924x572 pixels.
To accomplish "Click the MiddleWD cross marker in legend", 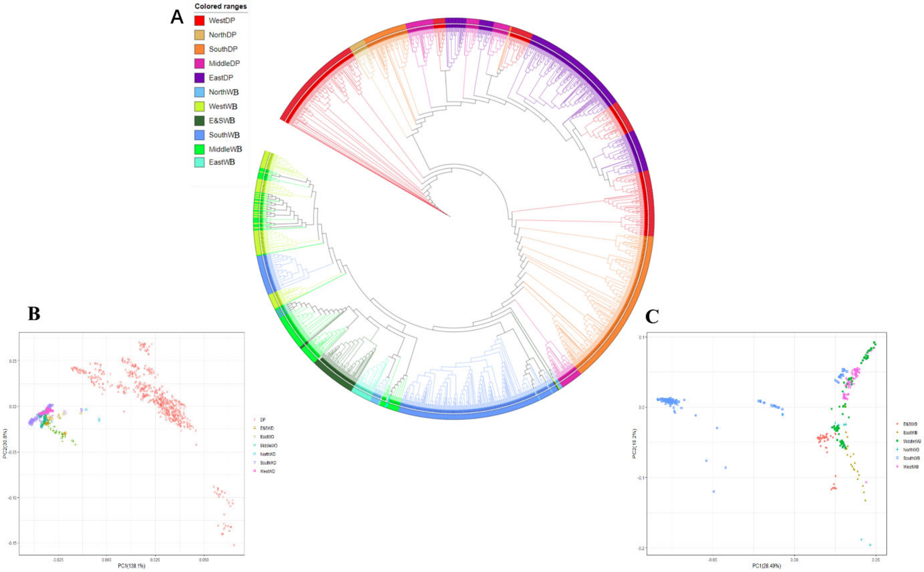I will click(x=254, y=445).
